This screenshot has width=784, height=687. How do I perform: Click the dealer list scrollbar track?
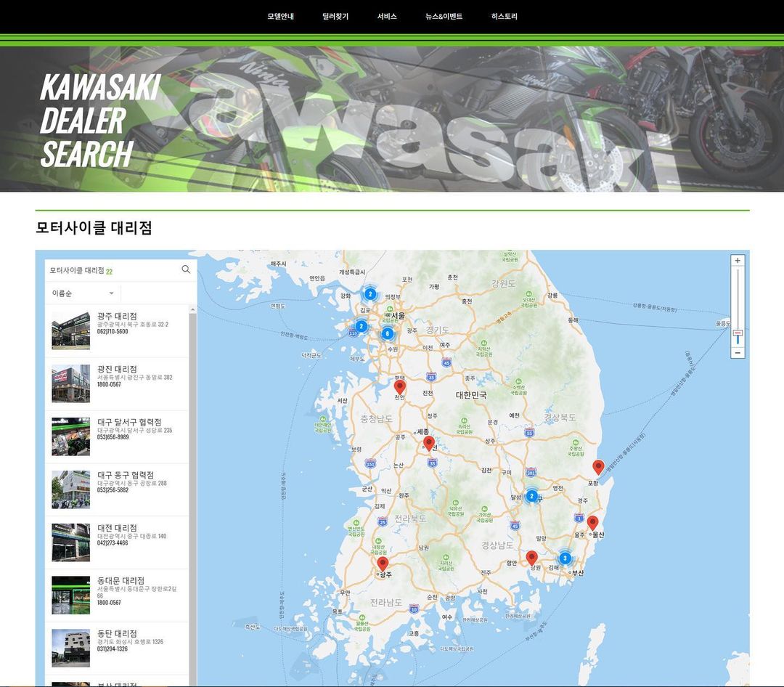[x=192, y=500]
